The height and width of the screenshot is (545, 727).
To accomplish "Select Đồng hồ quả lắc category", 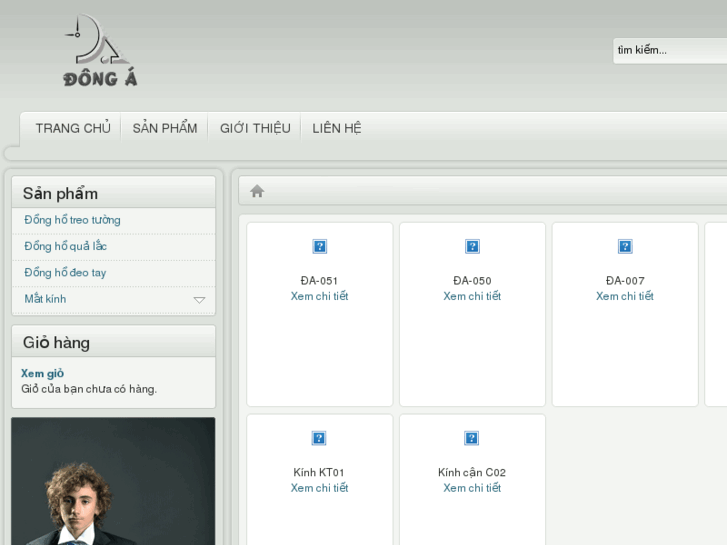I will point(65,246).
